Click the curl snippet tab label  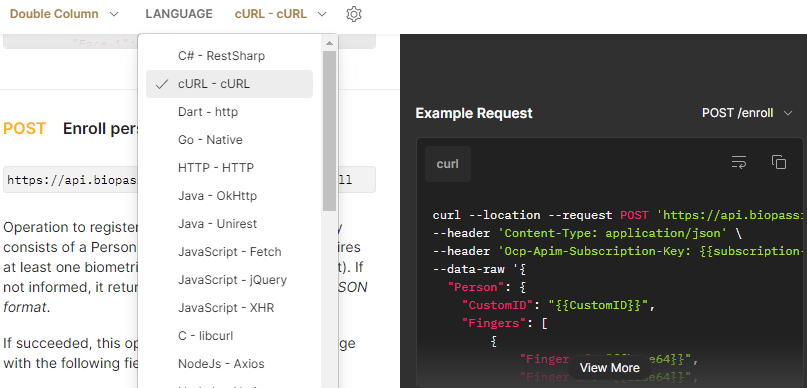tap(448, 164)
